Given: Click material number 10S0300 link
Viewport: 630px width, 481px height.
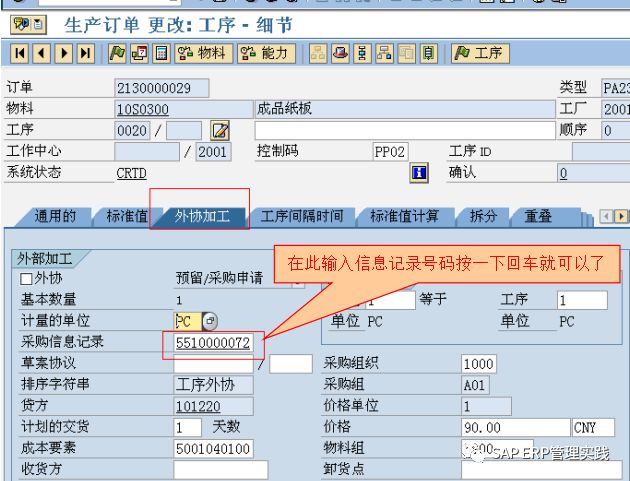Looking at the screenshot, I should (143, 109).
